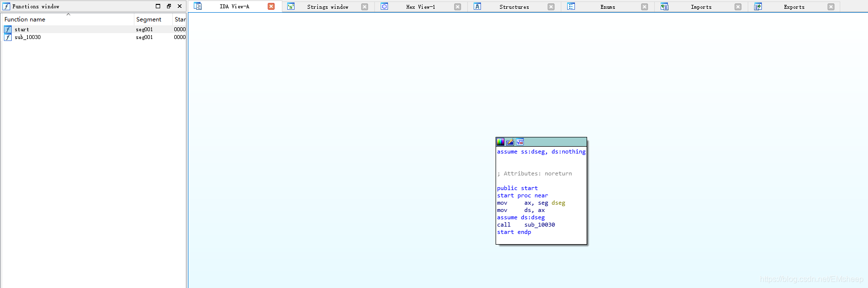The height and width of the screenshot is (288, 868).
Task: Close the Imports tab
Action: (738, 7)
